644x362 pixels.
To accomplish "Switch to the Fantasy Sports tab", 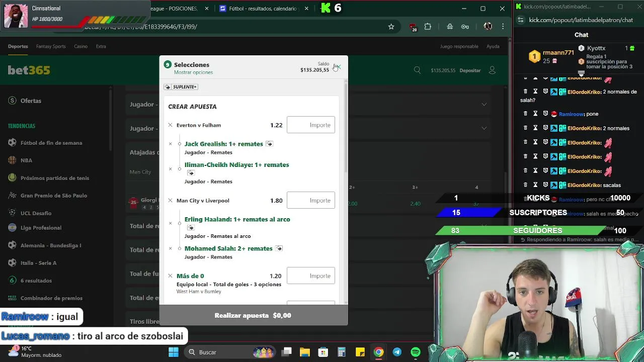I will (x=51, y=46).
